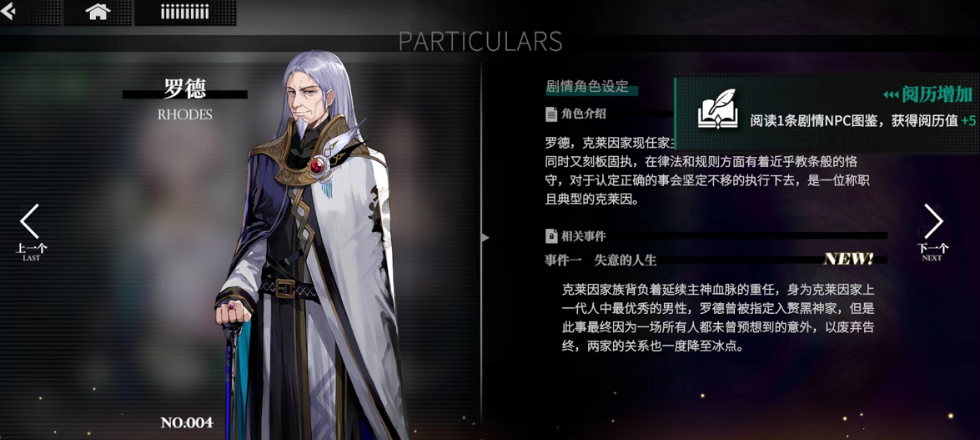
Task: Click the back arrow icon
Action: coord(8,11)
